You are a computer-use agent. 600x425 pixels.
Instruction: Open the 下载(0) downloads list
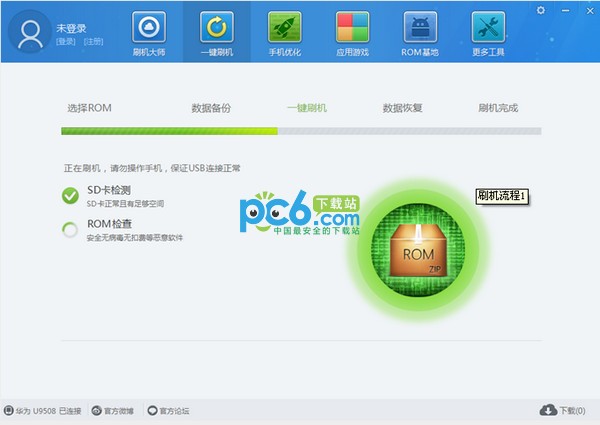(x=572, y=410)
